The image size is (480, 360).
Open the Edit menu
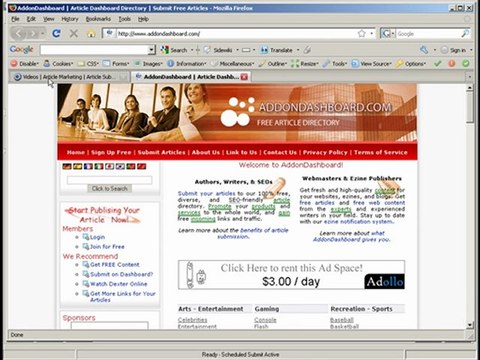point(31,19)
